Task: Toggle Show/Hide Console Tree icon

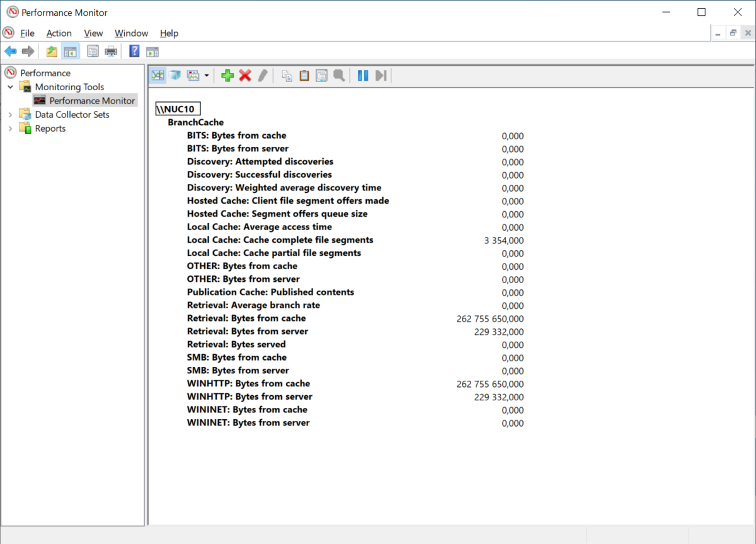Action: (70, 52)
